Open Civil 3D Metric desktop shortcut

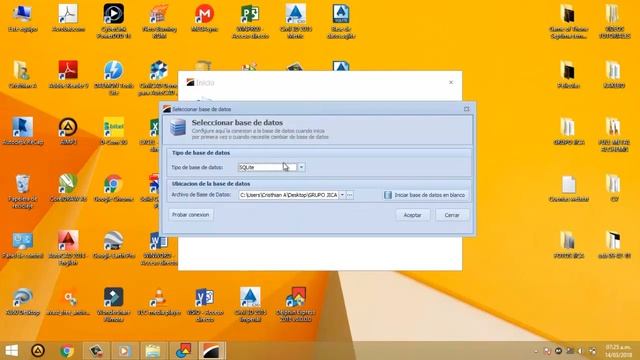[x=296, y=21]
